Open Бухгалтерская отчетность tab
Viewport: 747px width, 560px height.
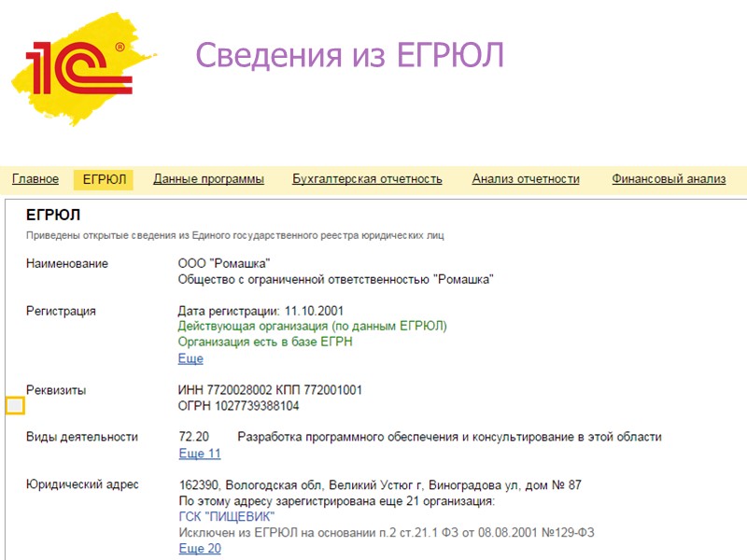tap(367, 179)
